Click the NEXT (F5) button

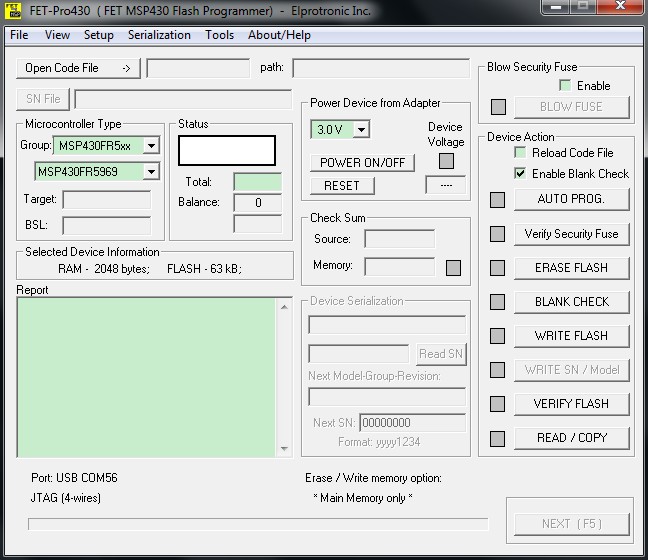(572, 524)
